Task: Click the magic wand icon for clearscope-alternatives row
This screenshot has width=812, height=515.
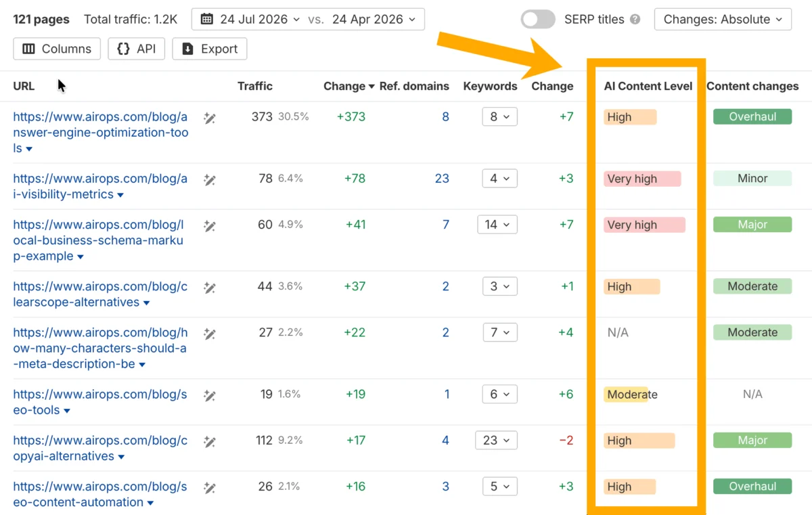Action: point(210,287)
